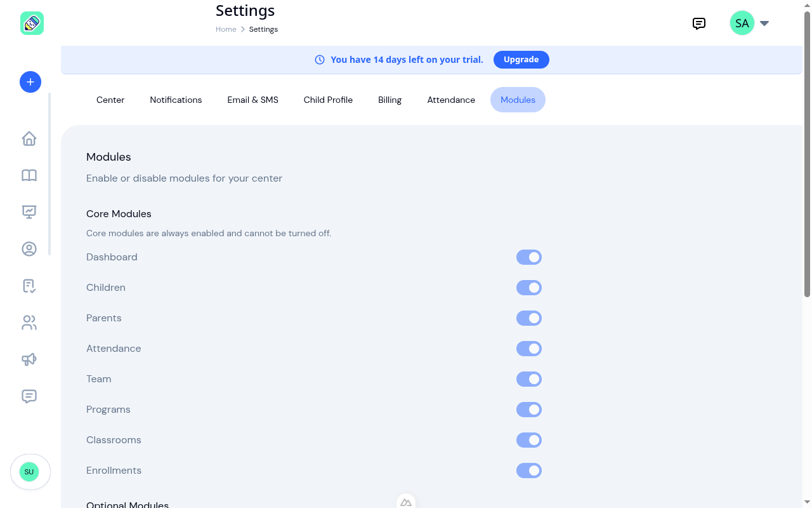The width and height of the screenshot is (812, 508).
Task: Click the page vertical scrollbar
Action: click(807, 154)
